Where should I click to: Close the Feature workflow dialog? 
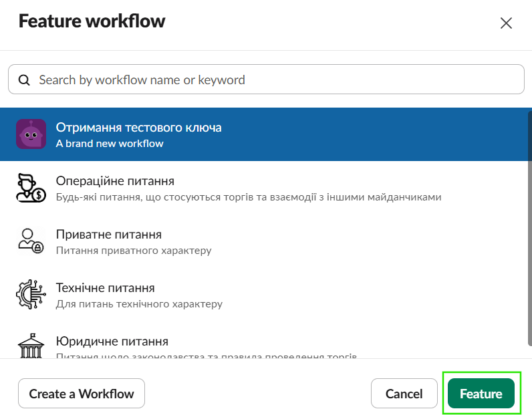tap(506, 23)
